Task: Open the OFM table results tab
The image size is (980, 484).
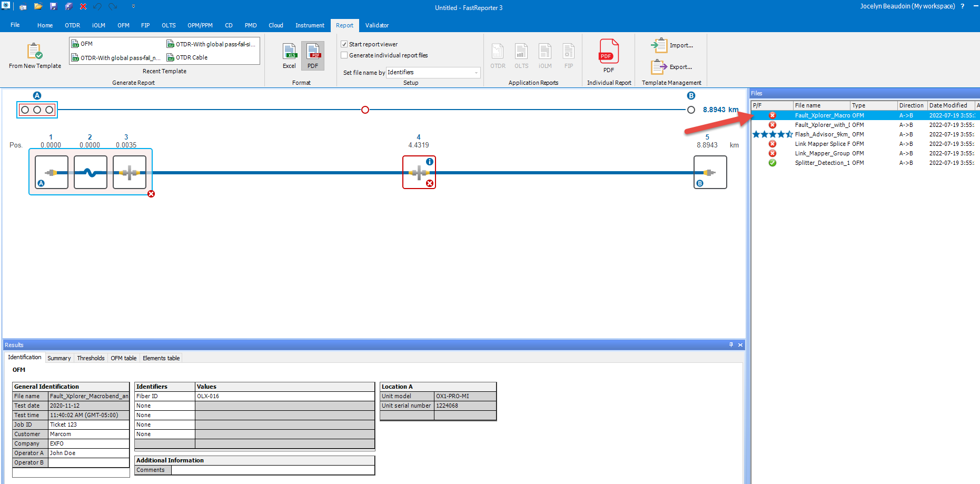Action: click(124, 358)
